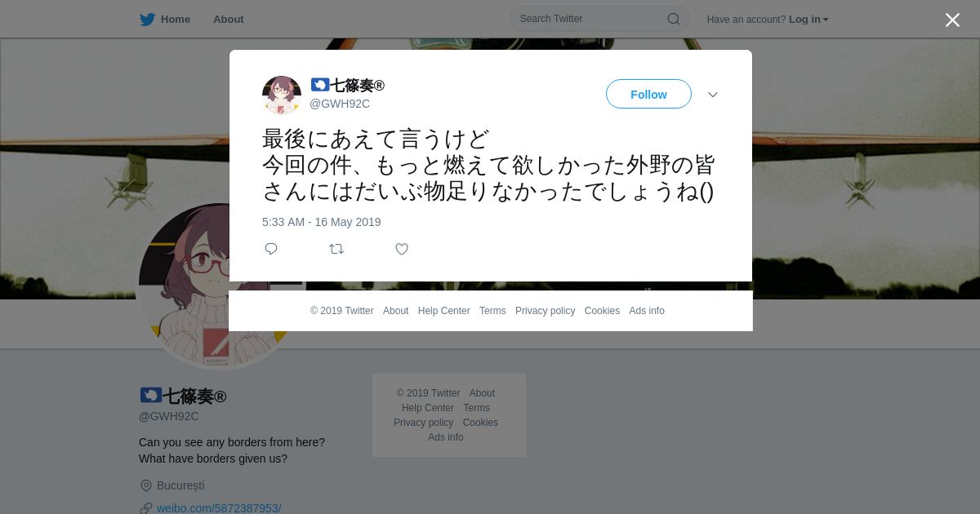Click the location pin icon beside București
This screenshot has width=980, height=514.
tap(146, 485)
